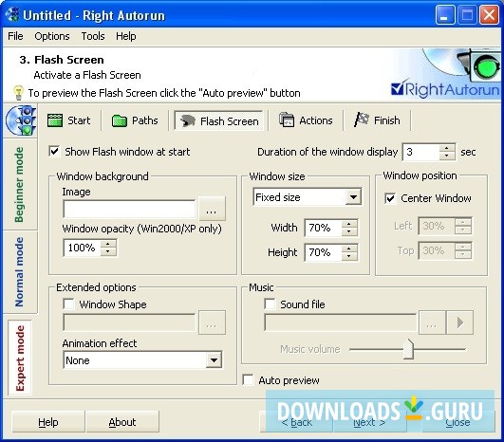Click the Window Shape path field

pos(129,322)
